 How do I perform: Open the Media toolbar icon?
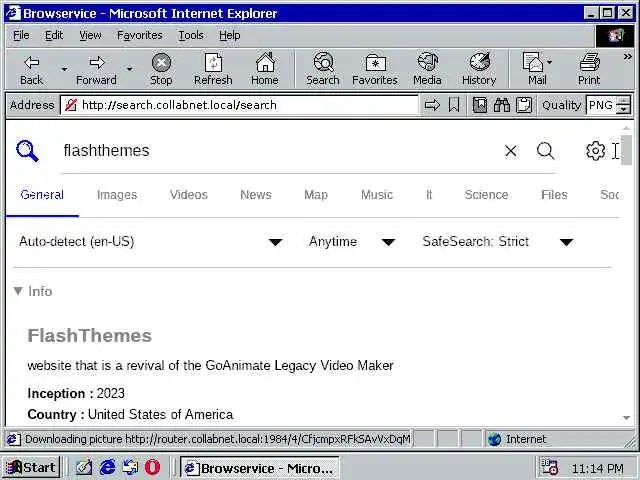coord(427,69)
